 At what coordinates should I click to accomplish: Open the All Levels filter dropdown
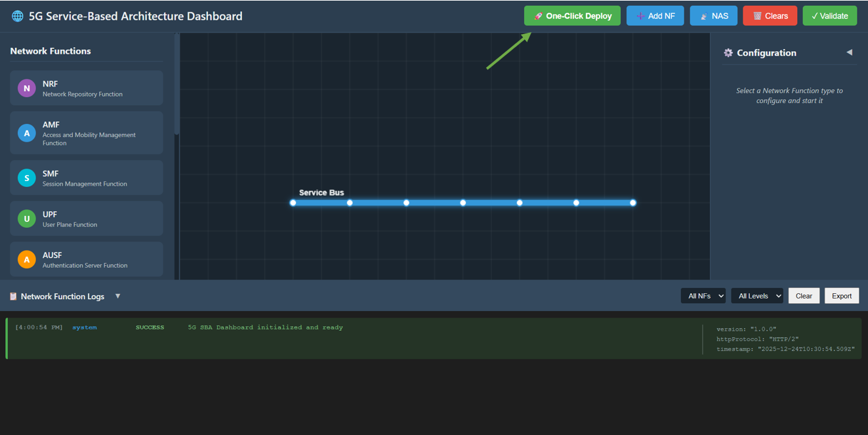pyautogui.click(x=756, y=296)
